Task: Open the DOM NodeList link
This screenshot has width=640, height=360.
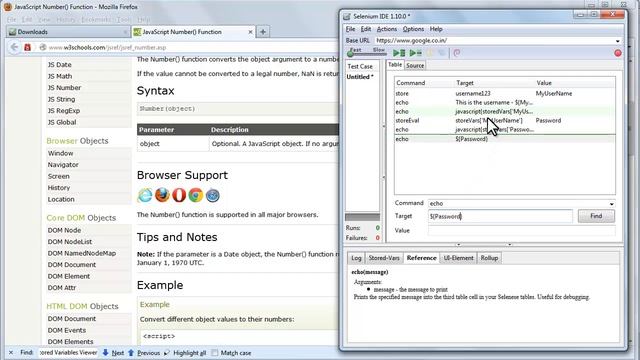Action: pos(70,242)
